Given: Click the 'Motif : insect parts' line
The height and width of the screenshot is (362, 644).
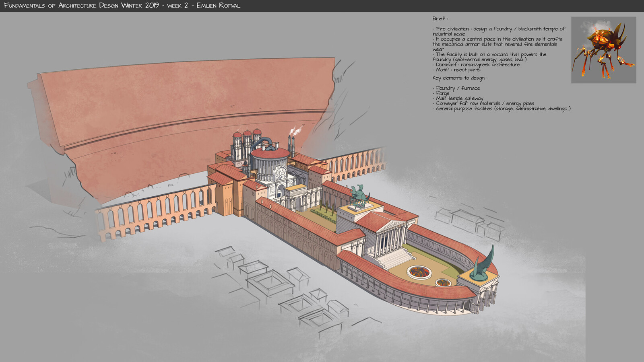Looking at the screenshot, I should pos(456,70).
